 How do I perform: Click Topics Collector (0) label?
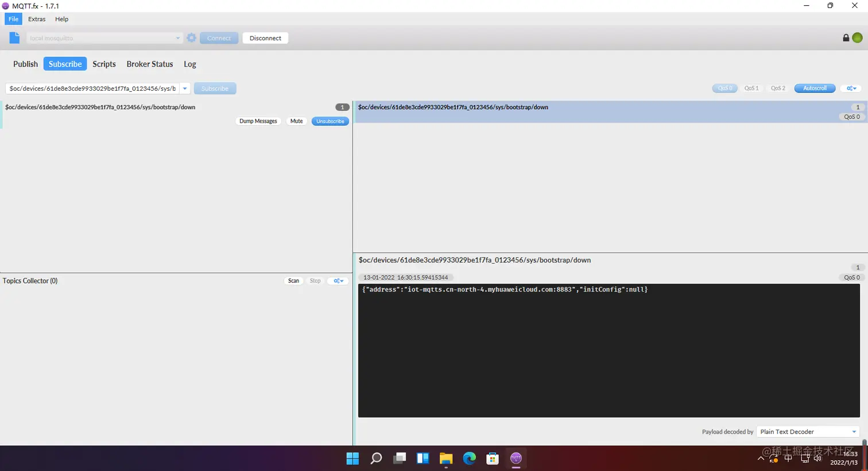30,281
